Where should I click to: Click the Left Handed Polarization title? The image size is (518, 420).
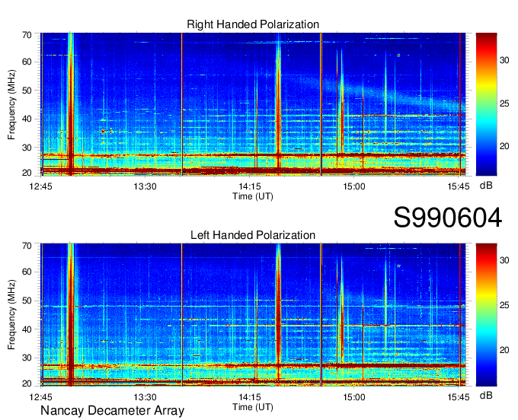coord(253,235)
